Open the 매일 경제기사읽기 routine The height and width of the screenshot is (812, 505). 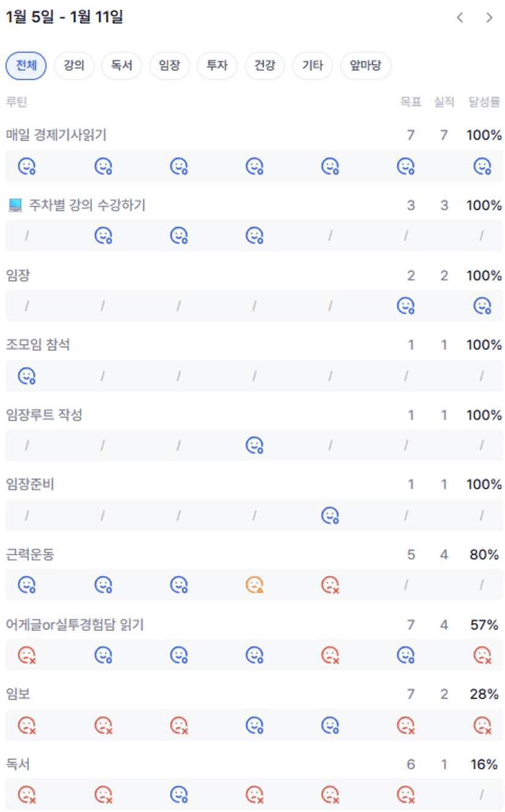56,135
